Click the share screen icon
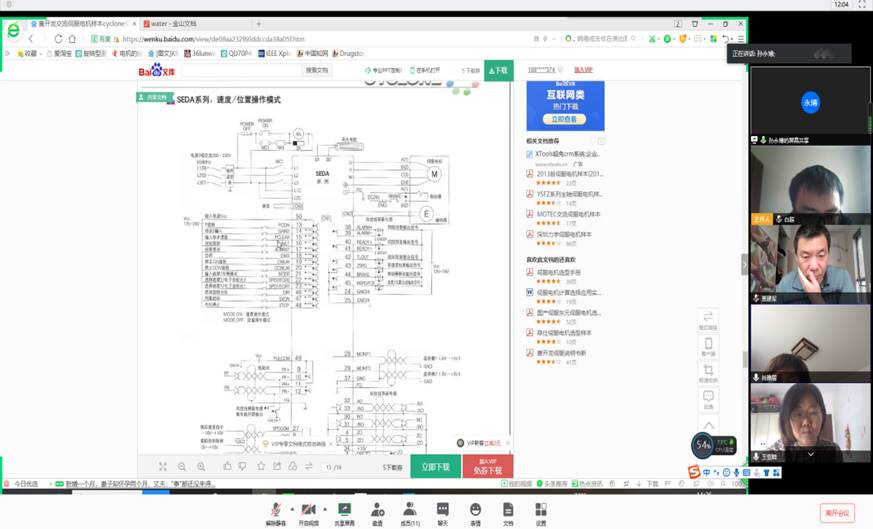 (x=344, y=510)
